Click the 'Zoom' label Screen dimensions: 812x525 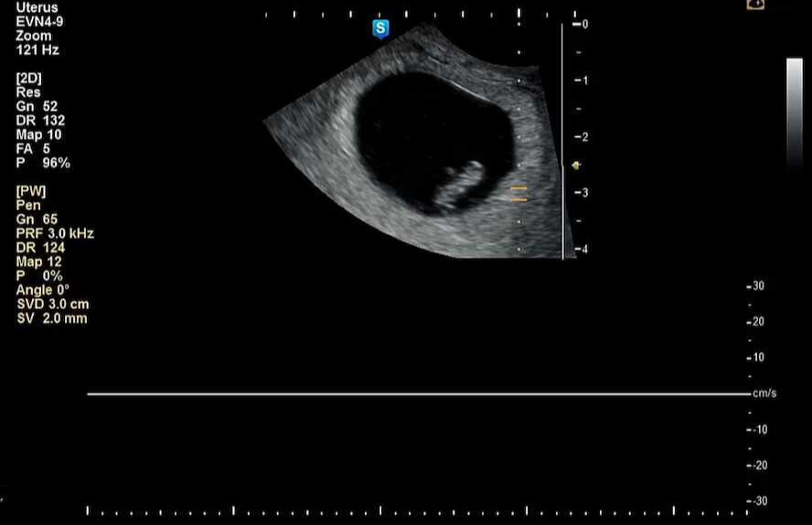pos(34,36)
